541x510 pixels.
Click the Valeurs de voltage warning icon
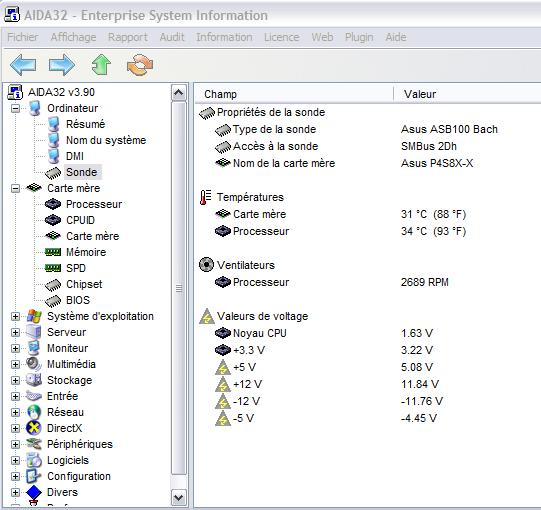click(207, 316)
